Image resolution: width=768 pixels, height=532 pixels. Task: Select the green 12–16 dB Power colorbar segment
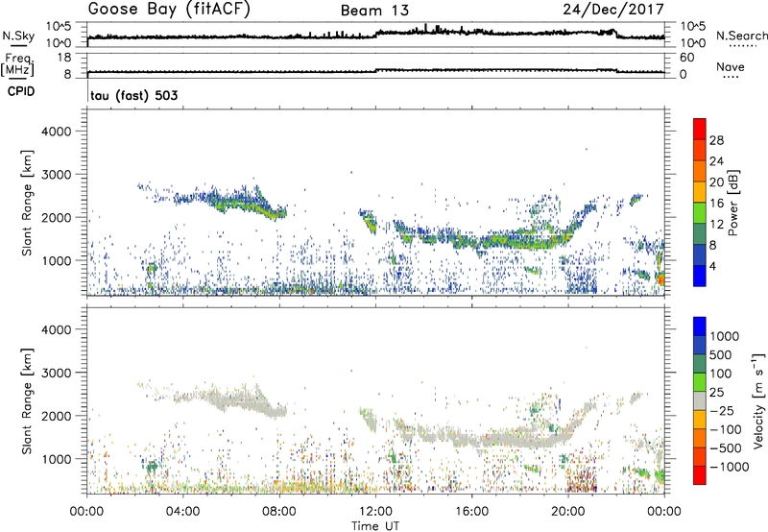click(x=700, y=212)
